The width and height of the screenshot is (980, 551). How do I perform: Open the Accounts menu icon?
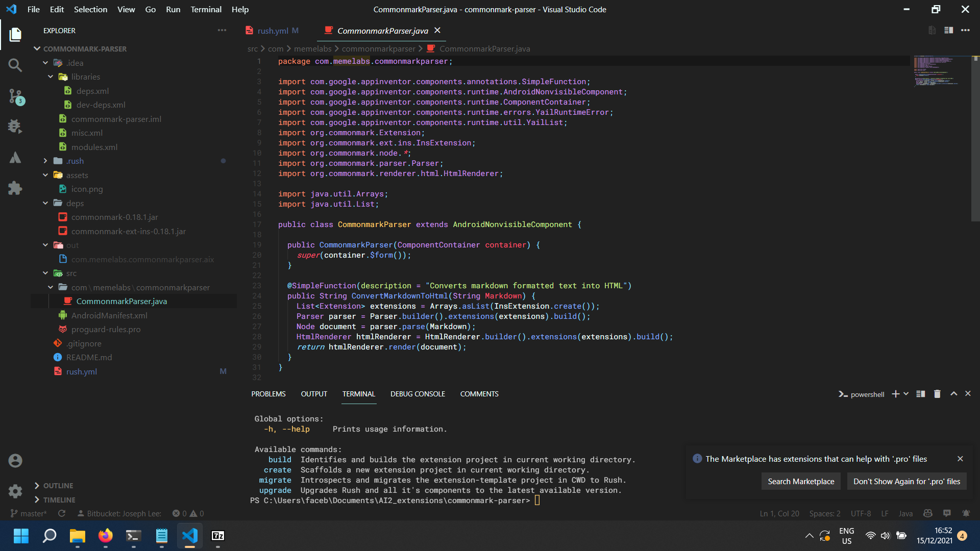point(15,461)
